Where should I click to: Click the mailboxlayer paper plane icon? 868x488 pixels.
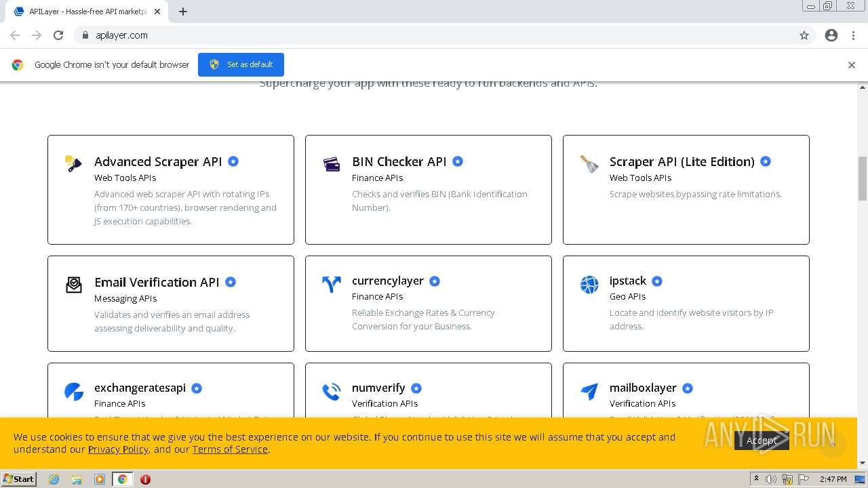pos(589,392)
